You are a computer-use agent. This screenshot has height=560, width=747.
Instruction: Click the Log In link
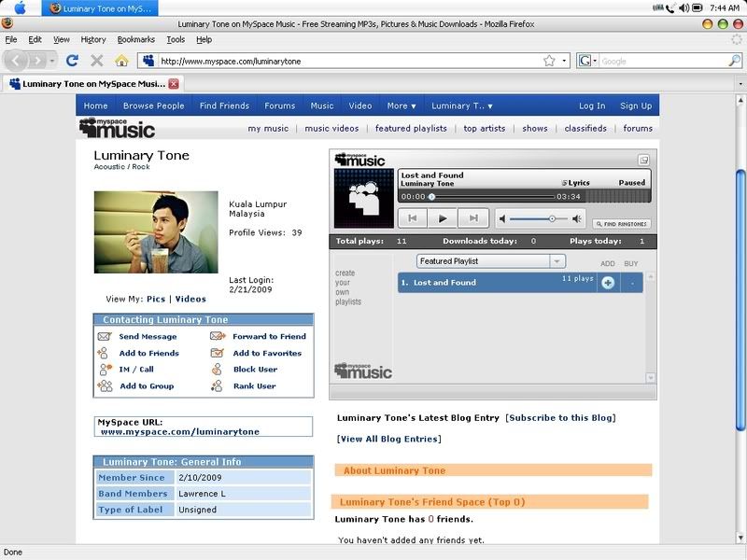point(592,105)
